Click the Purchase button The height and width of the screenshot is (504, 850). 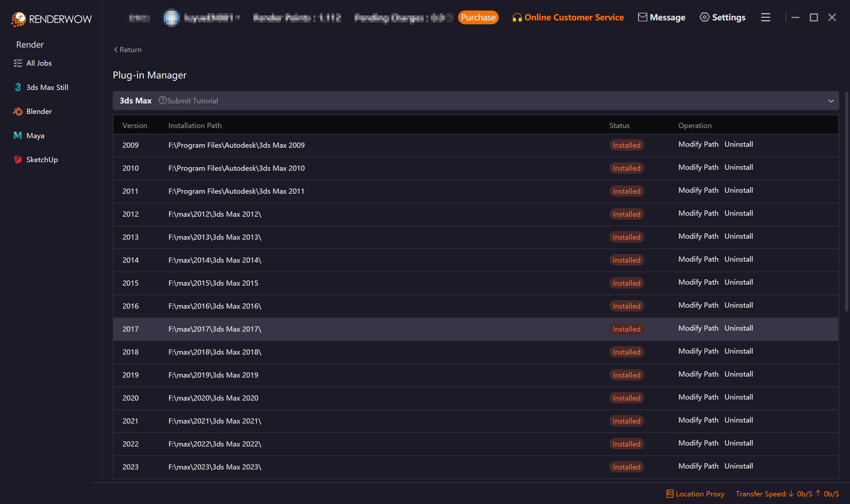478,17
